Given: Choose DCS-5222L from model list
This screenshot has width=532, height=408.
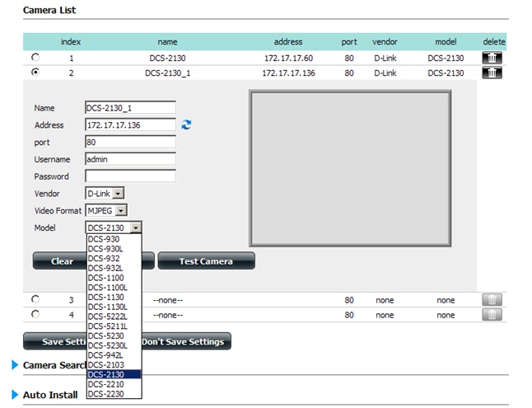Looking at the screenshot, I should pyautogui.click(x=114, y=317).
